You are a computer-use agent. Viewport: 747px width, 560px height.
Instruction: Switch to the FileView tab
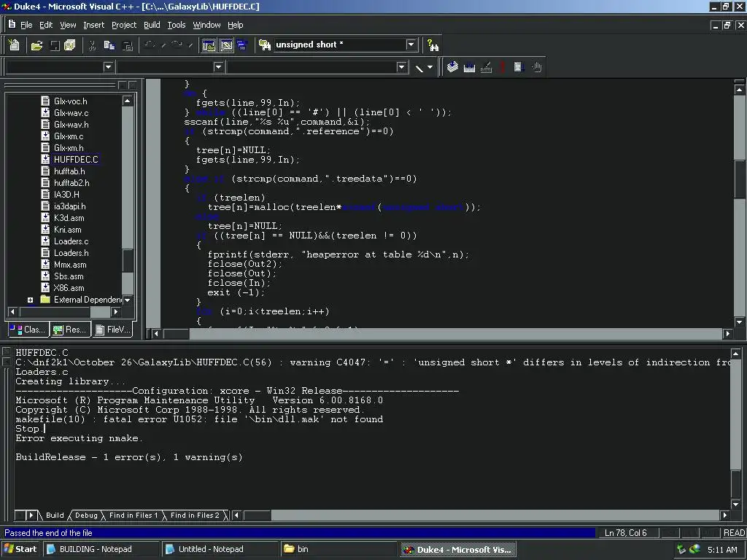pyautogui.click(x=112, y=329)
